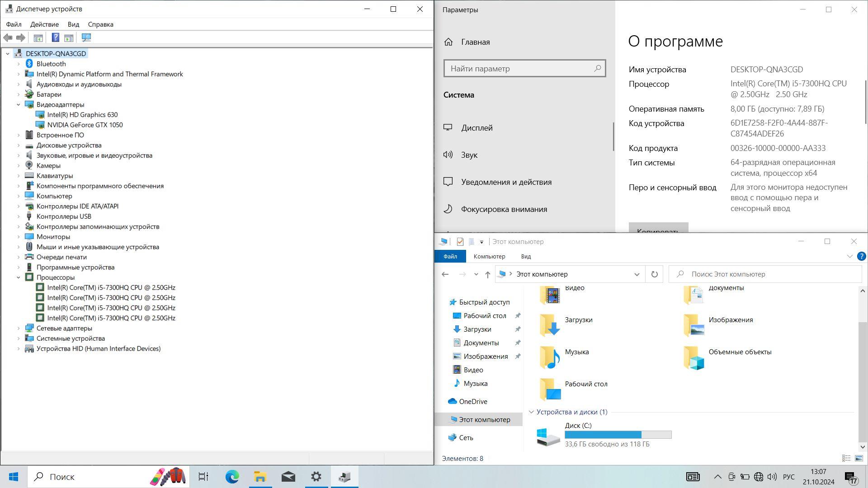The width and height of the screenshot is (868, 488).
Task: Click the Клавиатуры category icon
Action: [29, 176]
